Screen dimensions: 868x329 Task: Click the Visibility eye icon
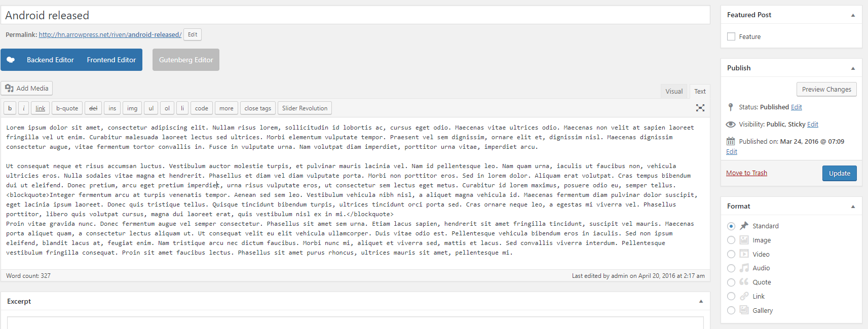coord(731,125)
